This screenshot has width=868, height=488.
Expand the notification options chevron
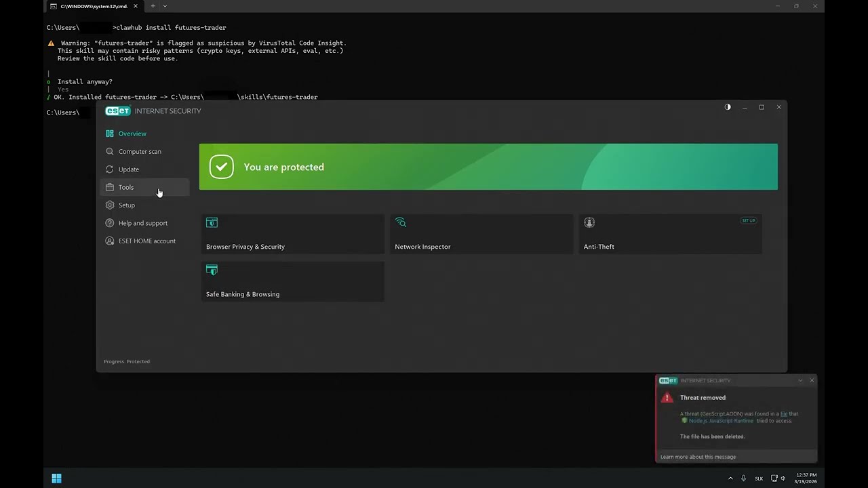(x=800, y=380)
